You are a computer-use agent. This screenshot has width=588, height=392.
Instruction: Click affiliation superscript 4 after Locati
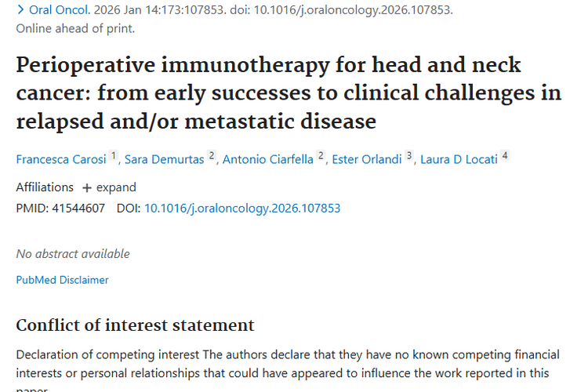point(505,156)
